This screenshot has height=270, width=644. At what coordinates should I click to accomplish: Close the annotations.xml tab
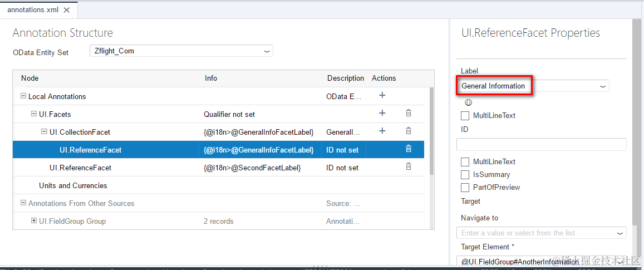pyautogui.click(x=67, y=10)
